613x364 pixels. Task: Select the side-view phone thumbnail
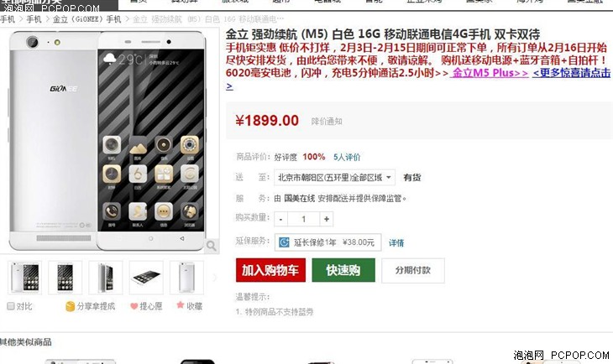(106, 278)
